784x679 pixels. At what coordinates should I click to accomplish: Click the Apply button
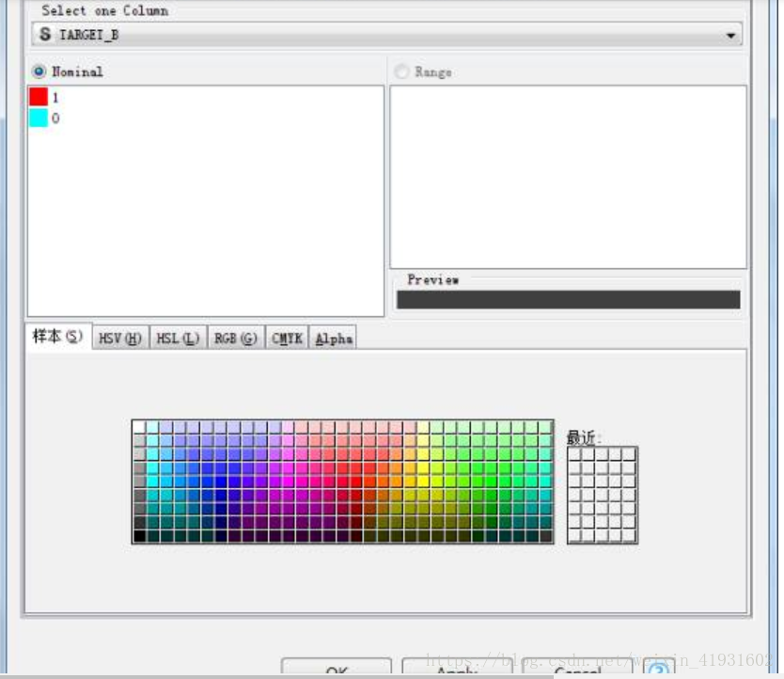coord(457,667)
